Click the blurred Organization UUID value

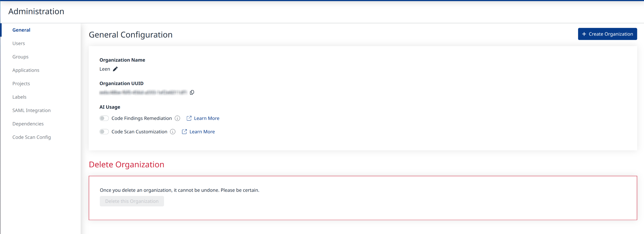click(143, 92)
